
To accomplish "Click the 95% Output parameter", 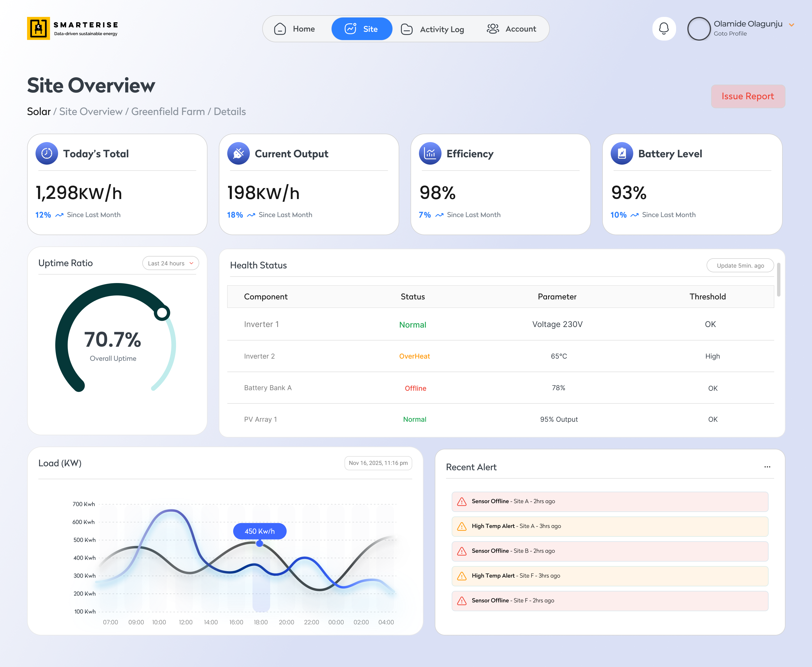I will 559,419.
